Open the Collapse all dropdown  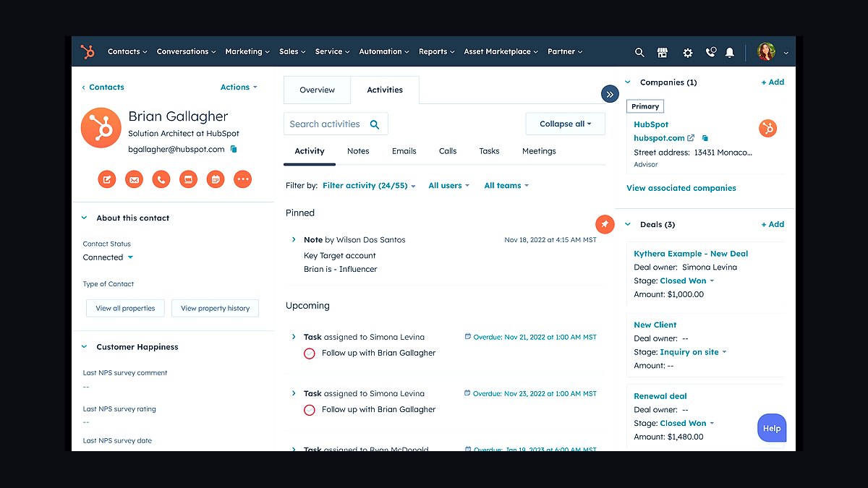coord(566,124)
